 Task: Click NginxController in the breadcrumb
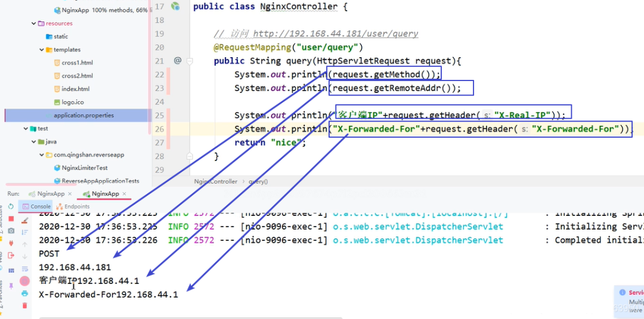pyautogui.click(x=216, y=181)
